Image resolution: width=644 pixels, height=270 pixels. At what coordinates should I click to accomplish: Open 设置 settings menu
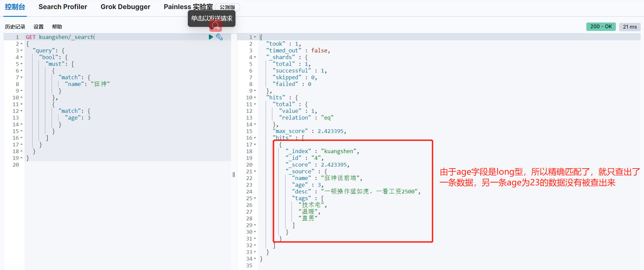tap(39, 27)
